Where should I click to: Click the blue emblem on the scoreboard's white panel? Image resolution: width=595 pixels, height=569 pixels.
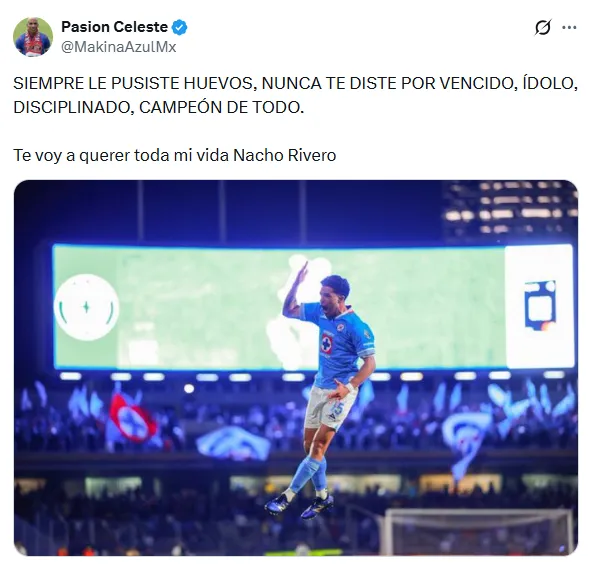coord(540,305)
